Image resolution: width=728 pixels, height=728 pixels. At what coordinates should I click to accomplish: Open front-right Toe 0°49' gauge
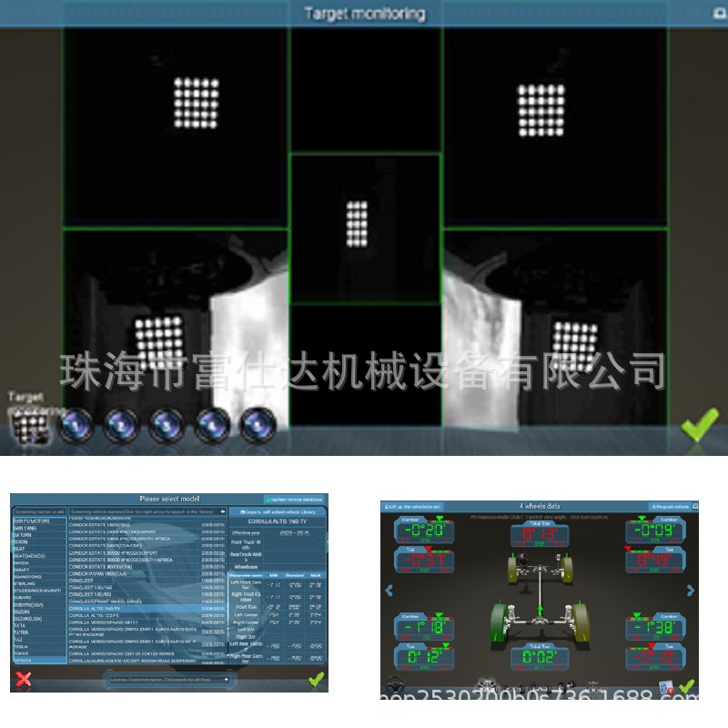click(655, 560)
